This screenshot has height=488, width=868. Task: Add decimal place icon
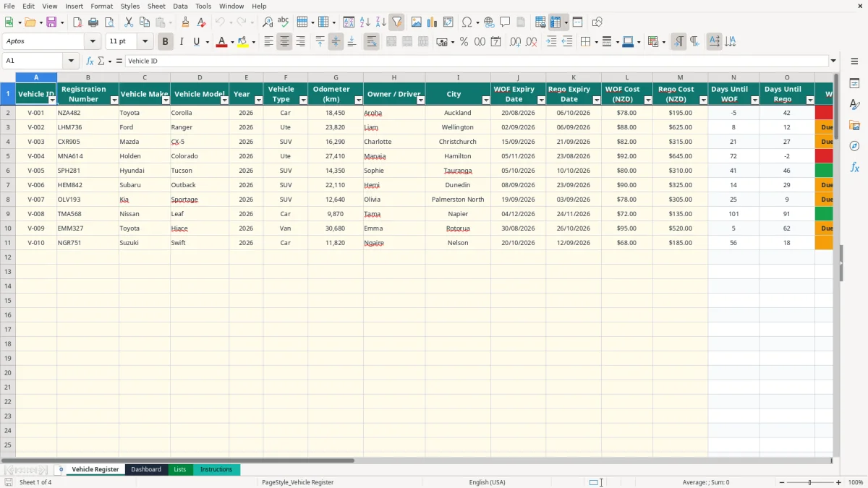(516, 42)
